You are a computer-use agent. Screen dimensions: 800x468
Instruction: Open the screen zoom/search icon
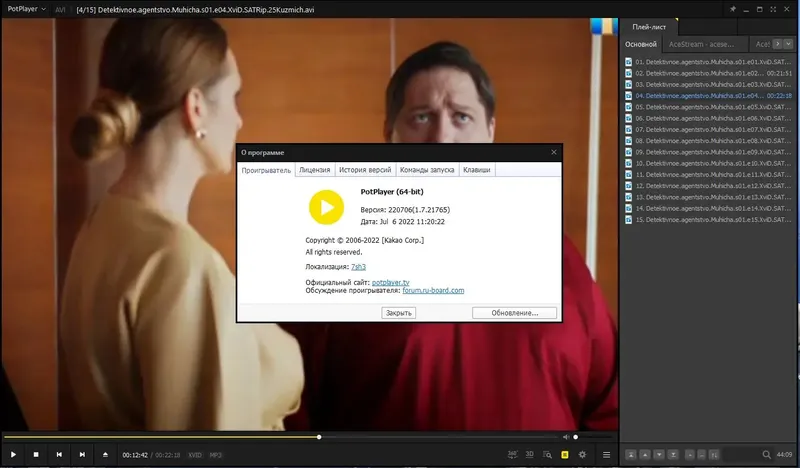[547, 454]
